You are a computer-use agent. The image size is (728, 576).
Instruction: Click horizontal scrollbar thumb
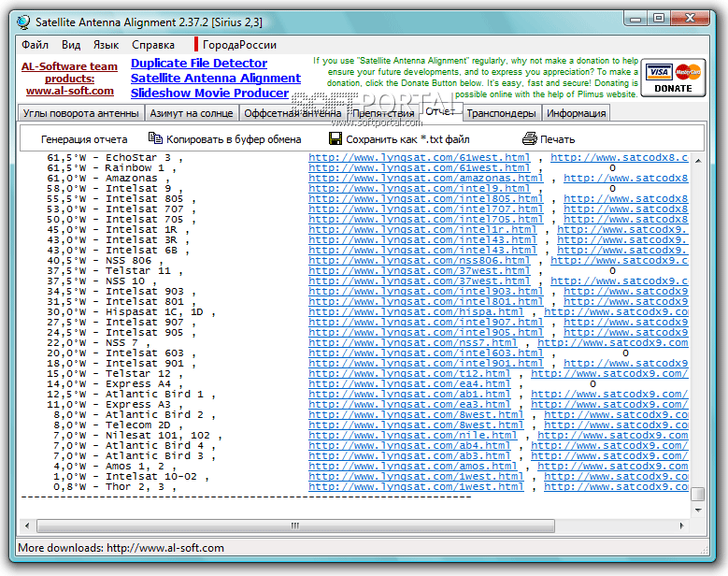(x=295, y=526)
